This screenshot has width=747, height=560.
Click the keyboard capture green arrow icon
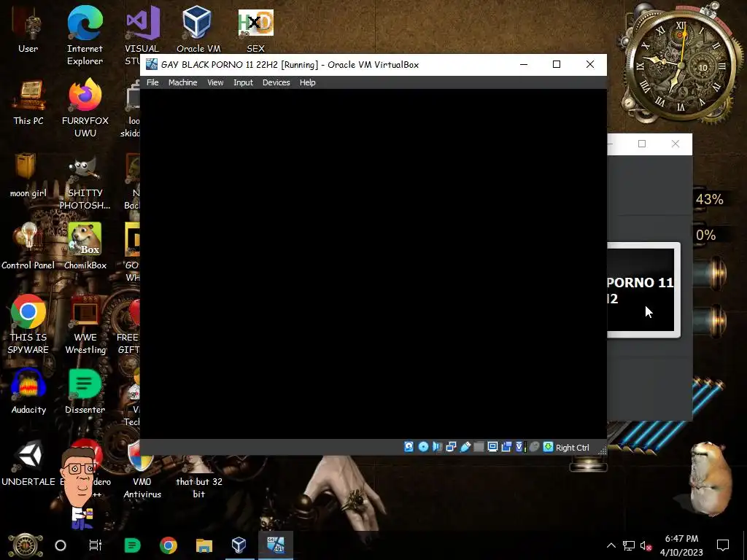[549, 447]
